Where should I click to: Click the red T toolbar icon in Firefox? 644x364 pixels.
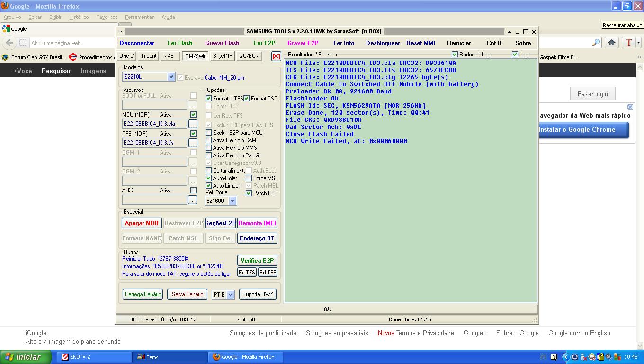click(628, 43)
